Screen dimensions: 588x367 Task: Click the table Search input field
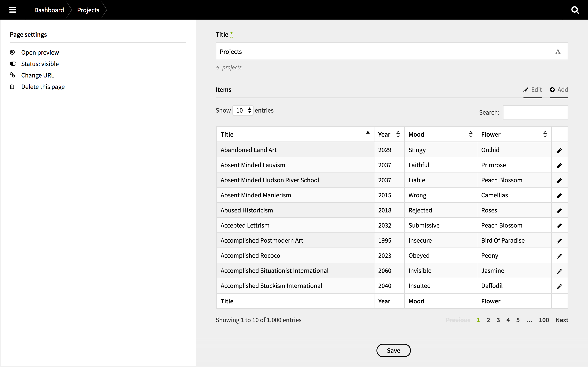pyautogui.click(x=535, y=112)
